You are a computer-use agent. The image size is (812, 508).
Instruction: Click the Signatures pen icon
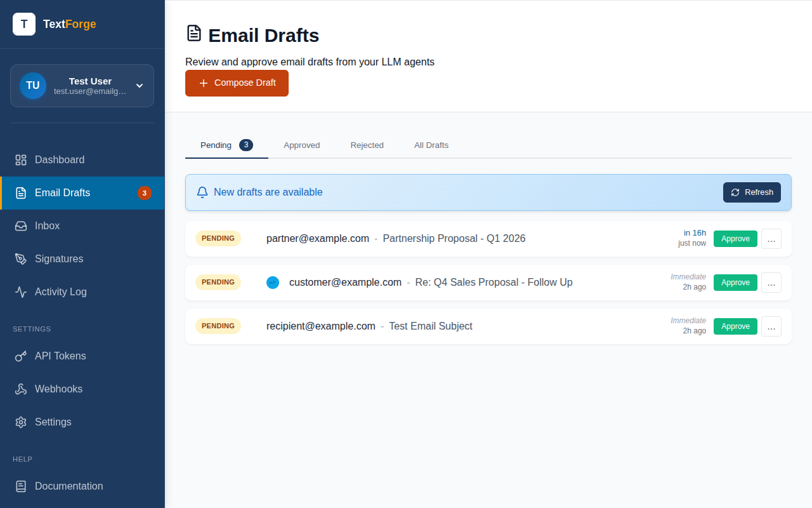tap(21, 259)
